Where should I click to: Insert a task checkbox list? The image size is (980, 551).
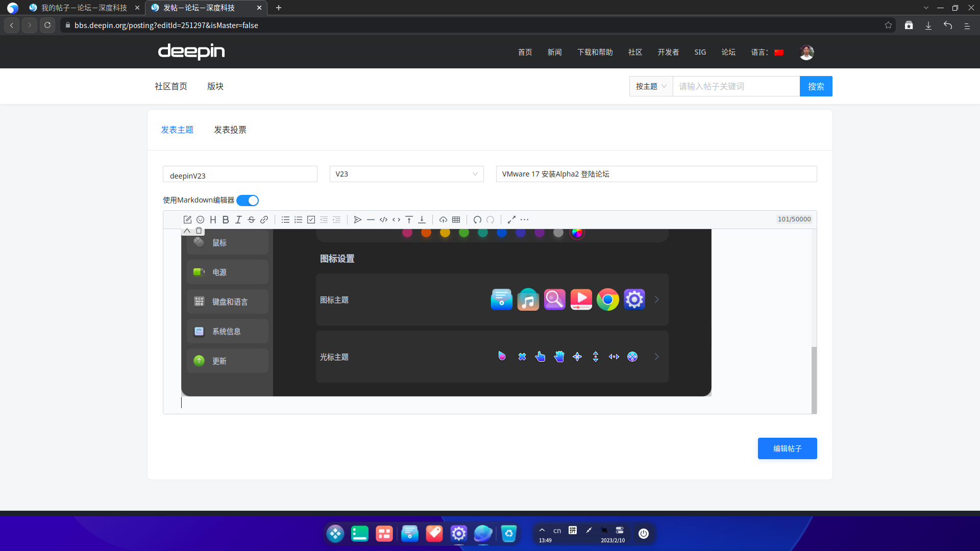coord(311,220)
